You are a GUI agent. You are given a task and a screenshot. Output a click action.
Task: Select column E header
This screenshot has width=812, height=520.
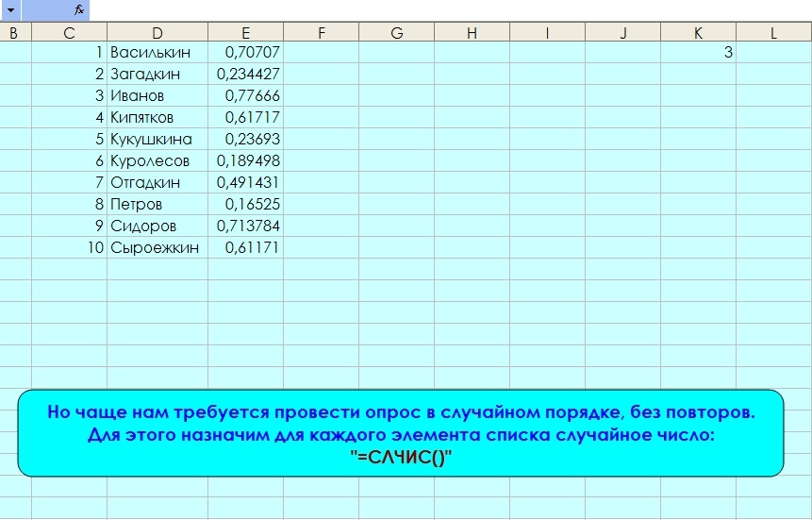pos(246,33)
